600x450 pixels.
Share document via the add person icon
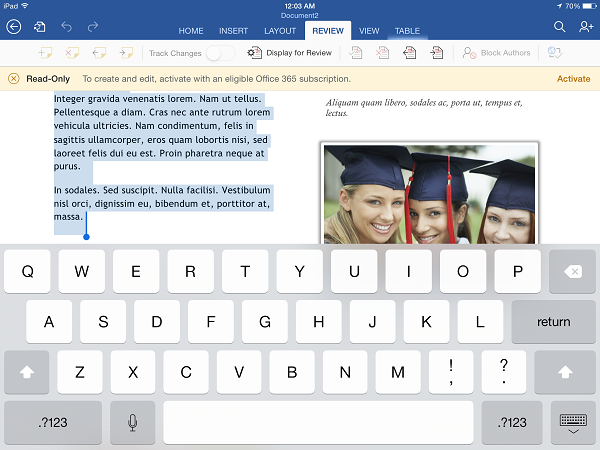pos(585,27)
